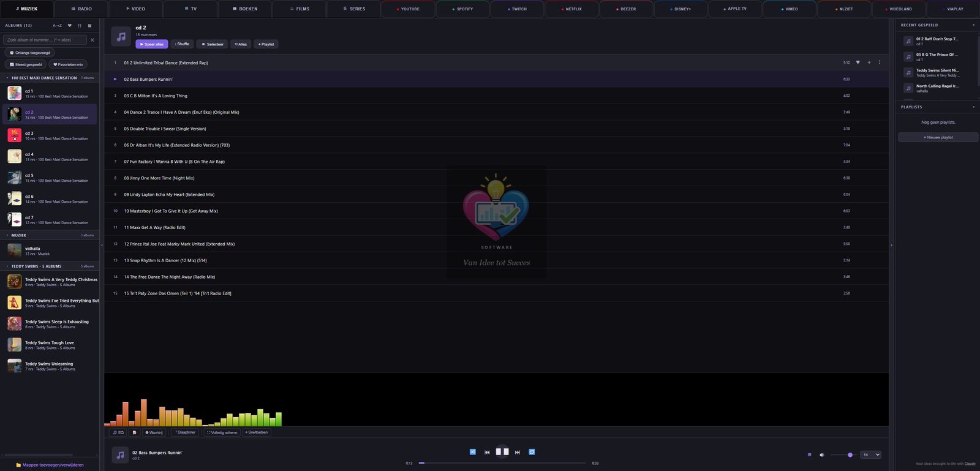Show the Sneltoetsen shortcuts
980x471 pixels.
pos(257,432)
